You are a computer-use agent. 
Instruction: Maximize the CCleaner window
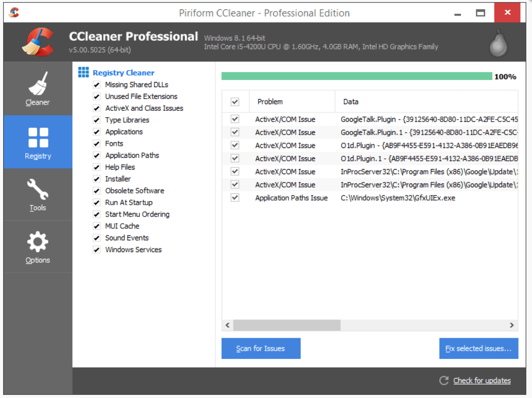click(480, 13)
